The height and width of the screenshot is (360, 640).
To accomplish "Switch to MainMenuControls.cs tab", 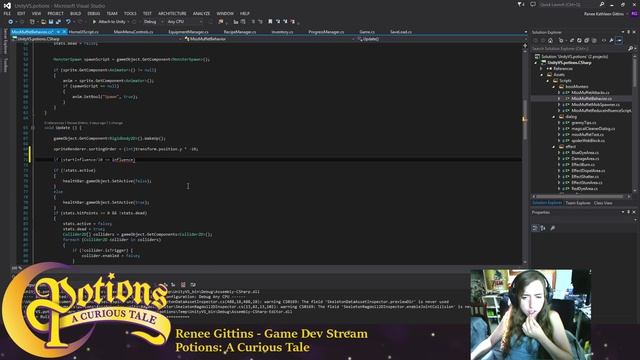I will pos(133,32).
